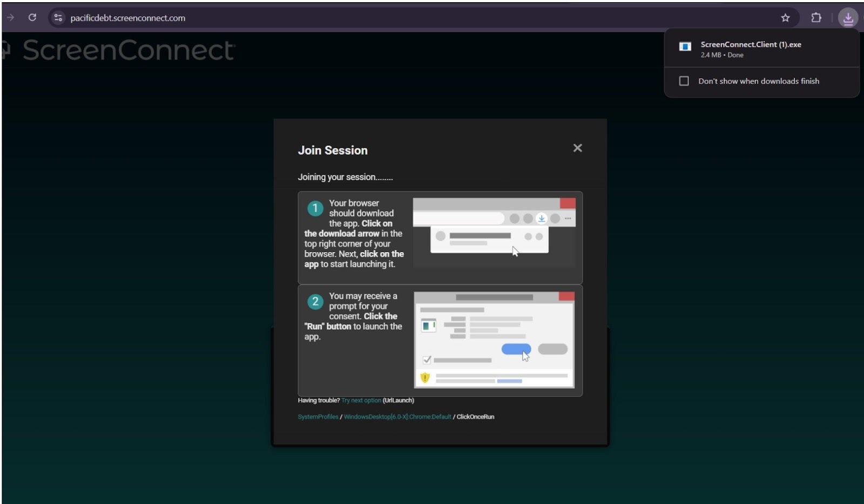This screenshot has height=504, width=864.
Task: Click the download arrow illustration in step 1
Action: 541,218
